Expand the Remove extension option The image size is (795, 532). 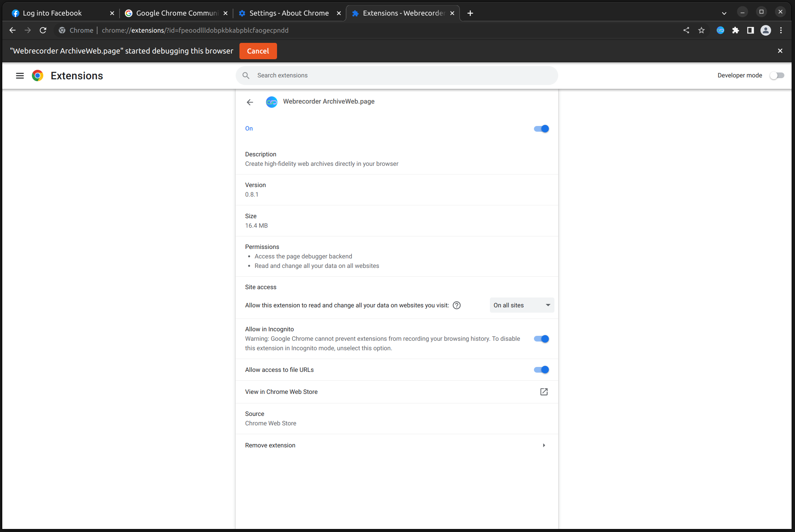coord(544,445)
